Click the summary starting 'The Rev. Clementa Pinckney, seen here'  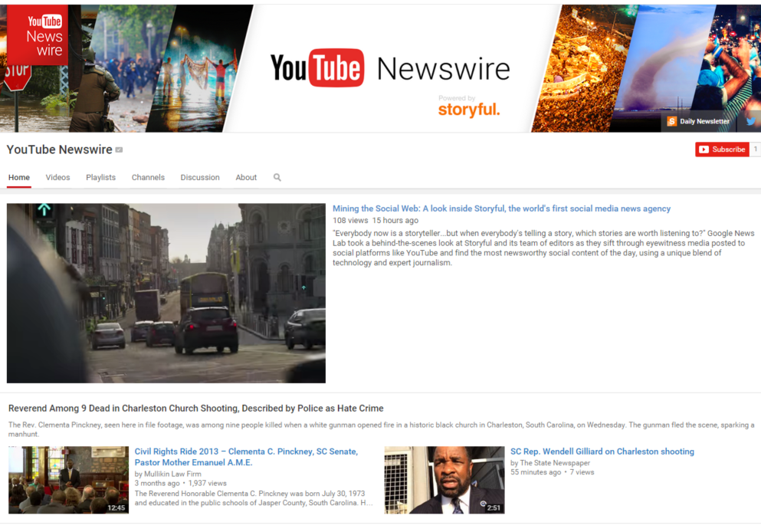[382, 429]
